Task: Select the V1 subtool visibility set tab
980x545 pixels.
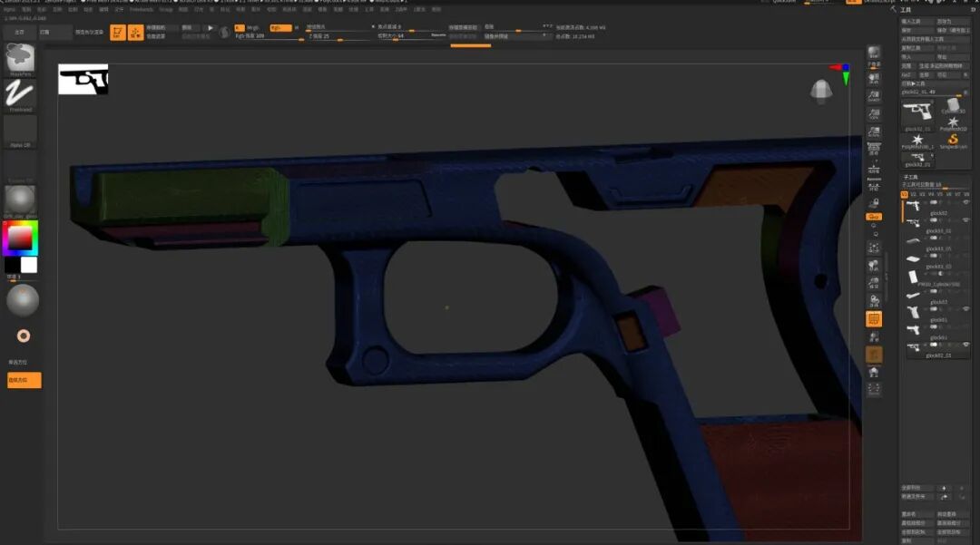Action: (905, 195)
